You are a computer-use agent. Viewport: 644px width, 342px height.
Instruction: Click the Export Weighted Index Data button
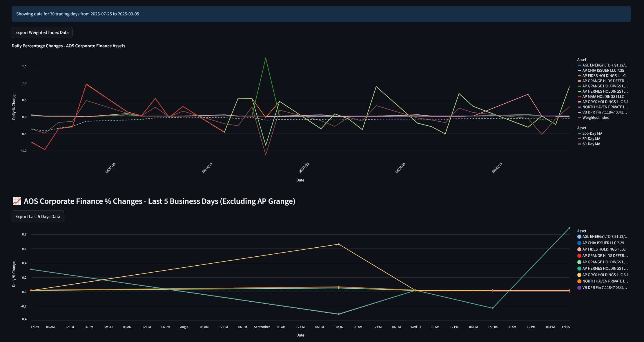point(42,33)
